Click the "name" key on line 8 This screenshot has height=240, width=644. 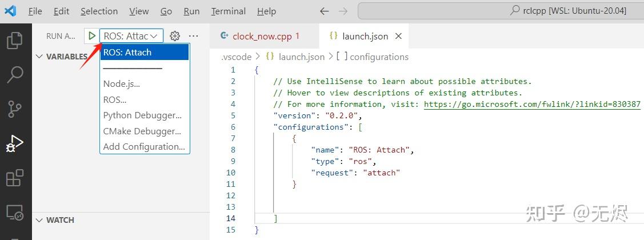(x=325, y=150)
